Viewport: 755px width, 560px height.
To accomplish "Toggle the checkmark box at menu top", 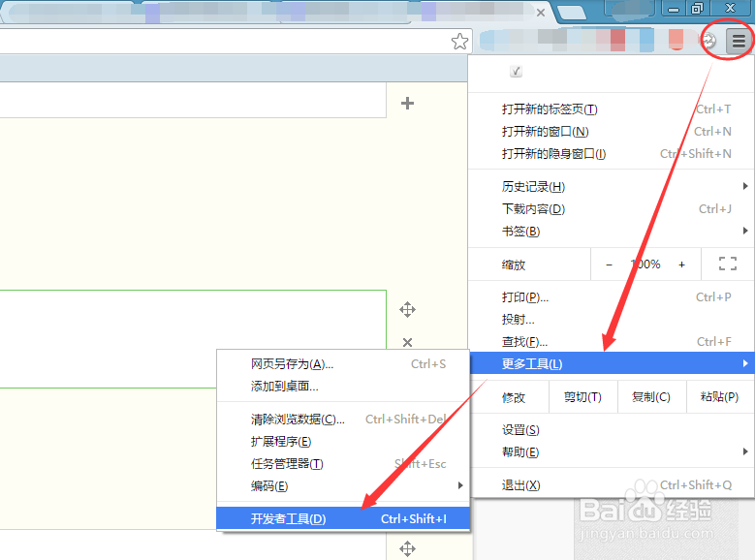I will click(x=516, y=72).
